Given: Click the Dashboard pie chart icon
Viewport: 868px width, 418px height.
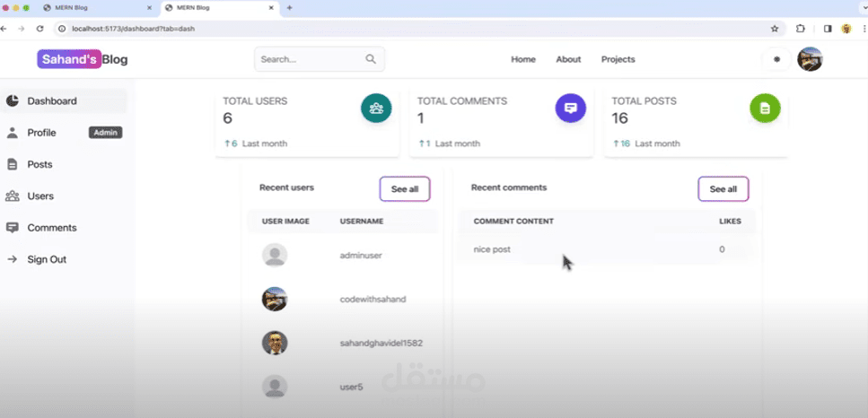Looking at the screenshot, I should (13, 101).
